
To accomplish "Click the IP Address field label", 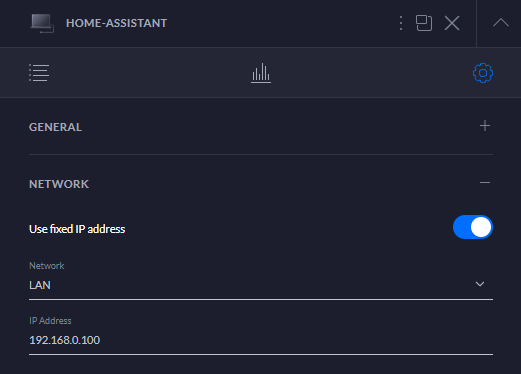I will [x=50, y=321].
